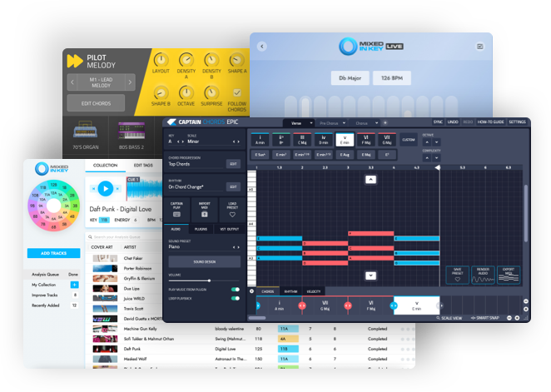551x392 pixels.
Task: Select 80s Bass 2 instrument in Pilot Melody
Action: [x=132, y=135]
